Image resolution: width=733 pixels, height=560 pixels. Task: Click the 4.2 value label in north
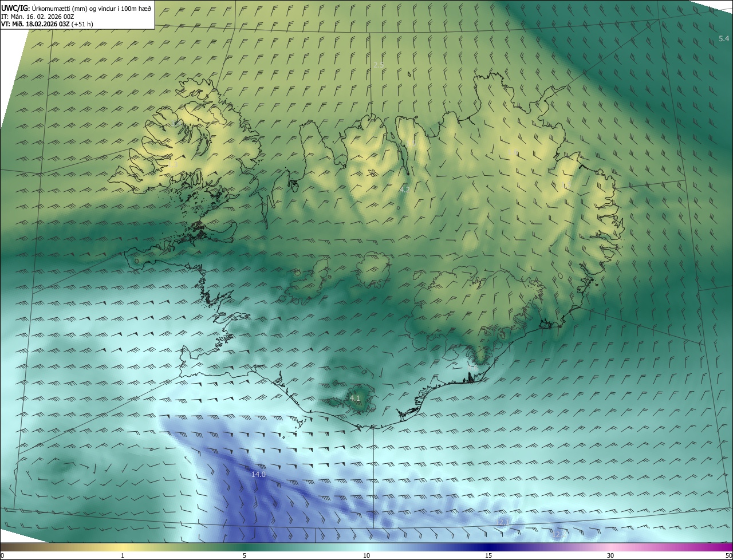pos(404,189)
